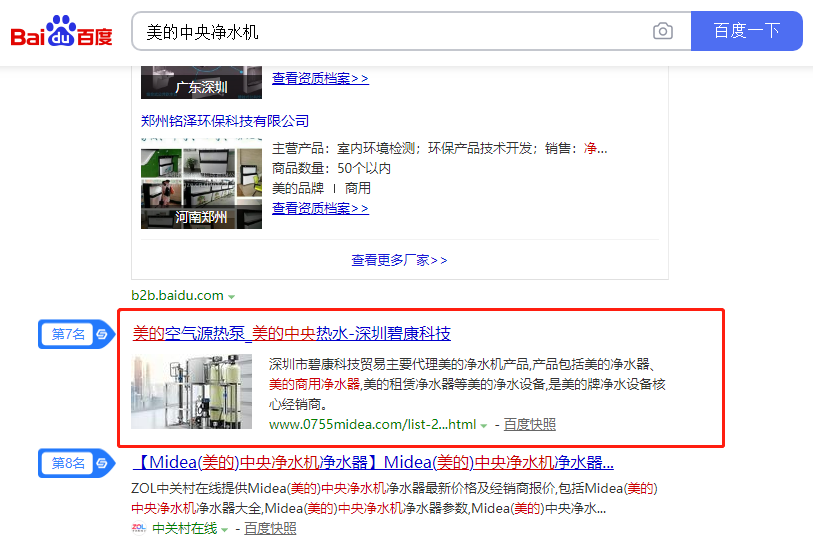The width and height of the screenshot is (813, 550).
Task: Open 美的空气源热泵_美的中央热水-深圳碧康科技 result title
Action: [291, 333]
